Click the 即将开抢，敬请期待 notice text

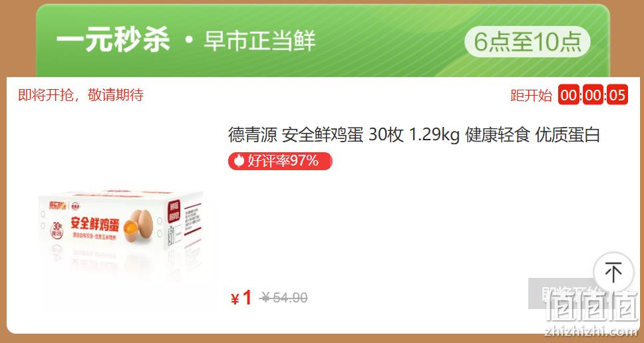pos(81,95)
